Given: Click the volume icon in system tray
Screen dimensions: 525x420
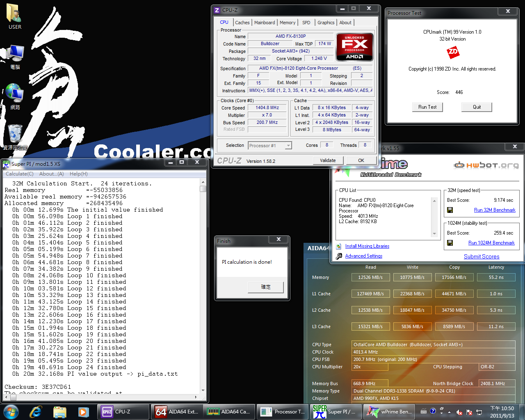Looking at the screenshot, I should [459, 412].
